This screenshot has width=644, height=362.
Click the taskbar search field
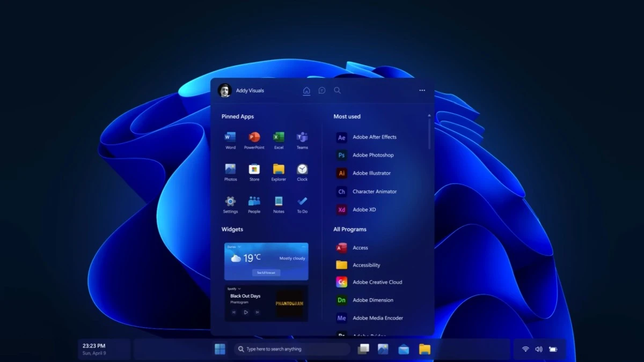click(x=292, y=349)
